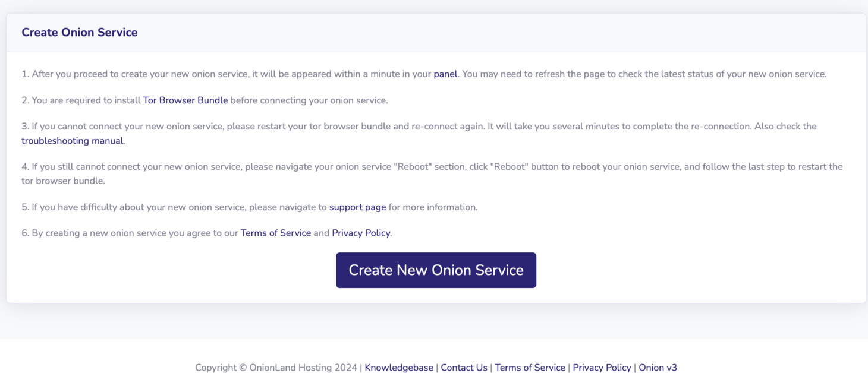Click the Onion v3 footer link
The height and width of the screenshot is (373, 868).
pyautogui.click(x=657, y=367)
